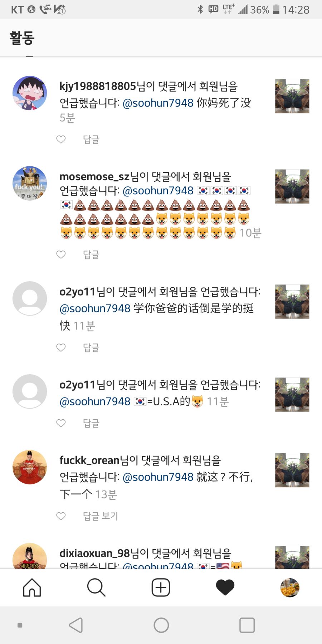Like the fuckk_orean comment
The height and width of the screenshot is (644, 322).
point(61,516)
